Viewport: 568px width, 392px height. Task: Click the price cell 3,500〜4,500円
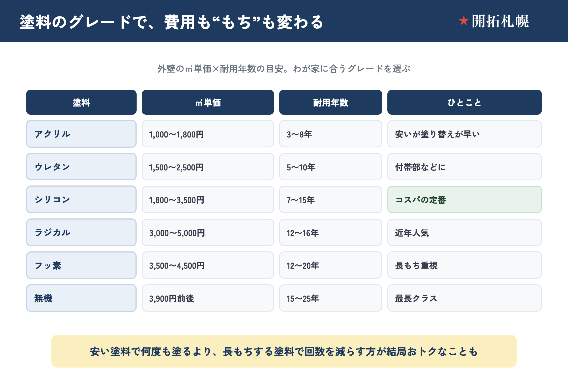pyautogui.click(x=208, y=265)
